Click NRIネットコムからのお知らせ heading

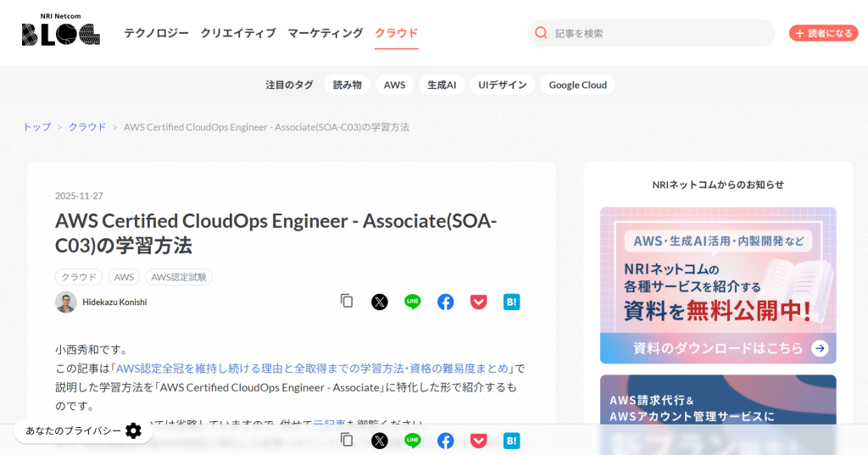[x=718, y=185]
